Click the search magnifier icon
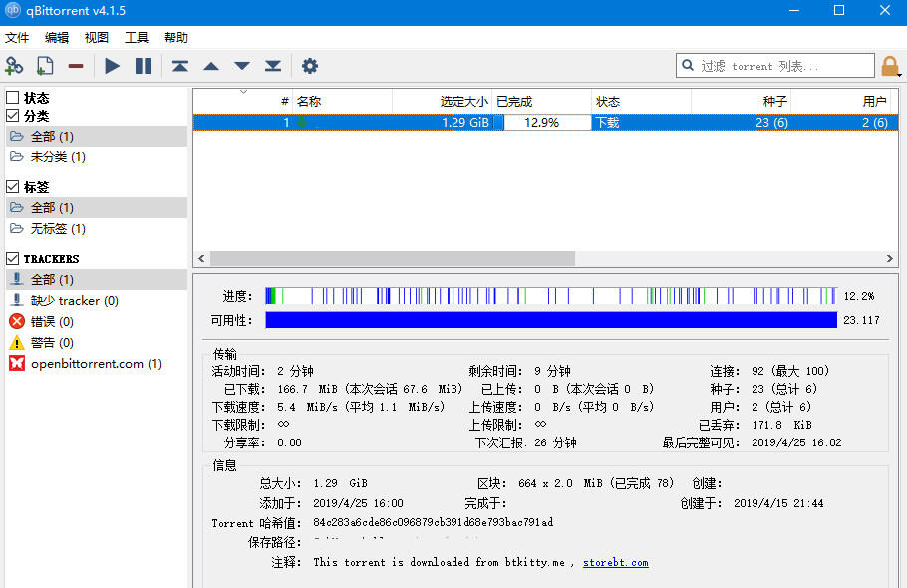This screenshot has width=907, height=588. 688,65
